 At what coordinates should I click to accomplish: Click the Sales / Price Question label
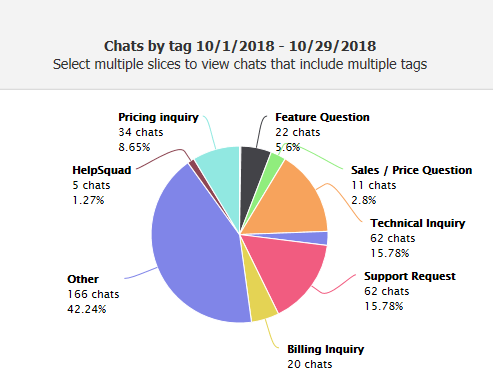pos(412,170)
